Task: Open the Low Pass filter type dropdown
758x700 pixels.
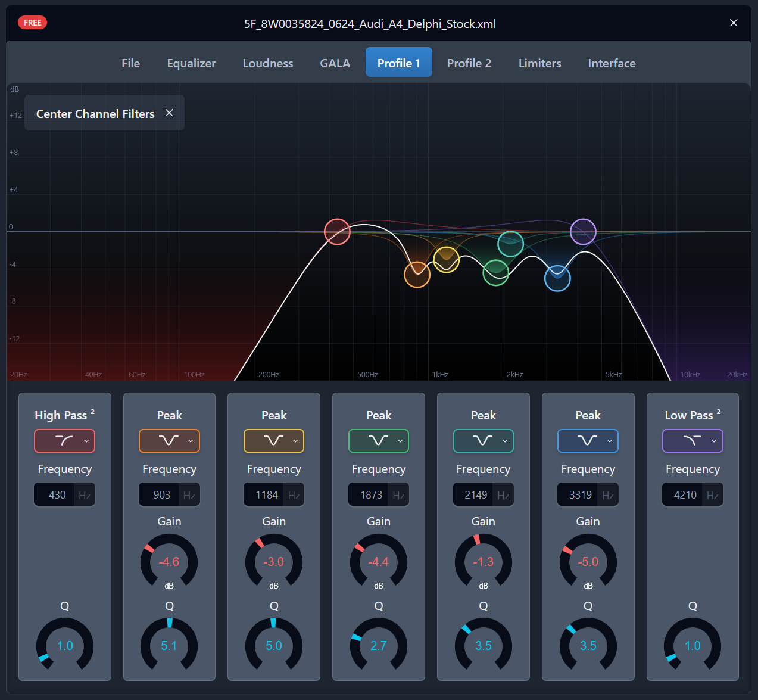Action: 713,441
